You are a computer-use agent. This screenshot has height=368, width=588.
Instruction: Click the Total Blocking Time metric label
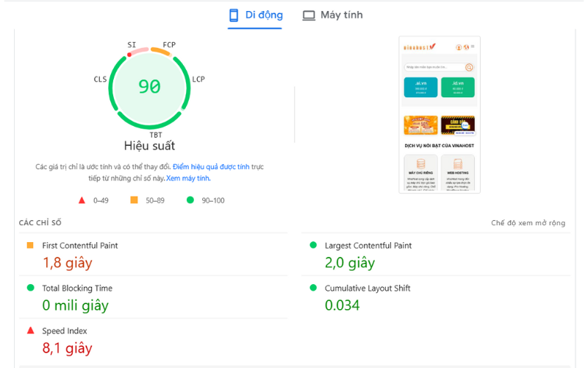click(77, 289)
